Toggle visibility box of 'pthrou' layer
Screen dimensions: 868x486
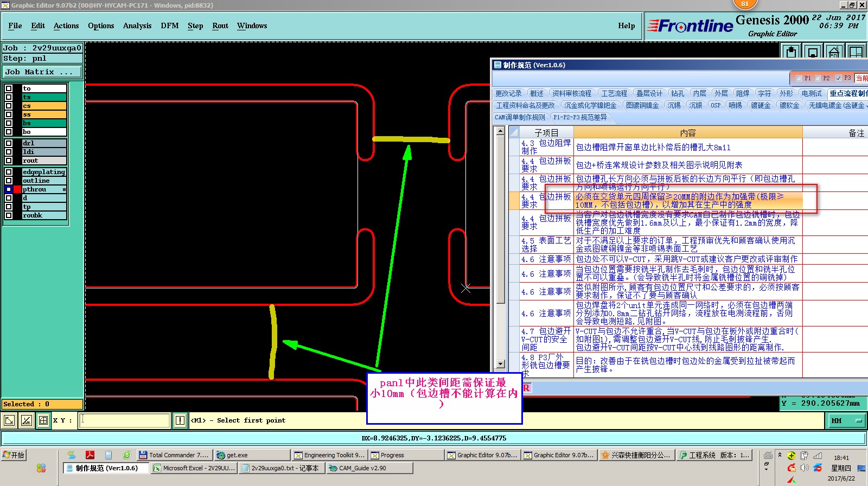point(9,189)
